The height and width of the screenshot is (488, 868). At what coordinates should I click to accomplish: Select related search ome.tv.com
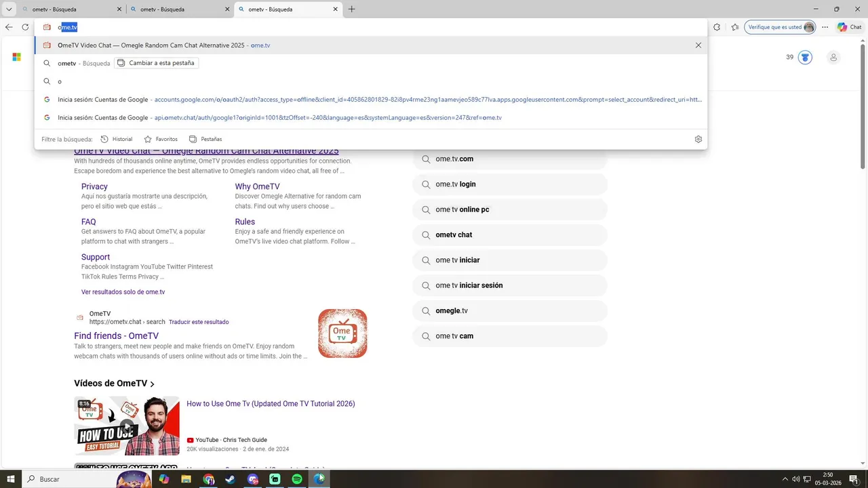(510, 159)
